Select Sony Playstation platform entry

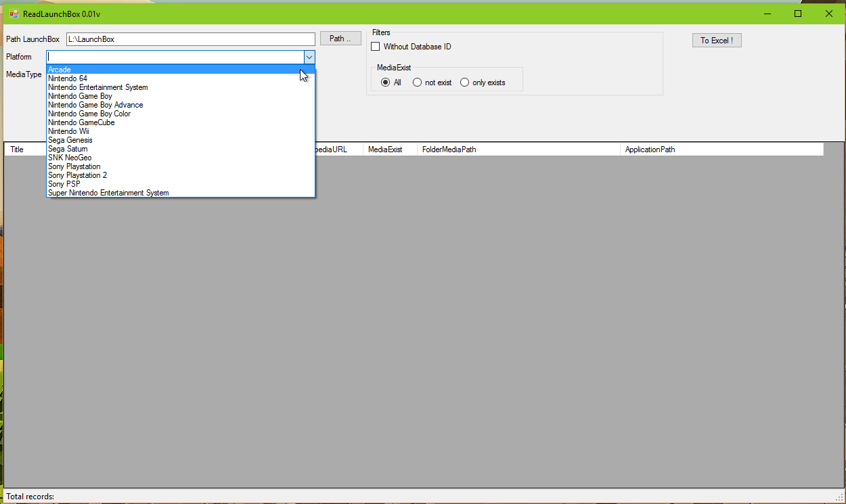click(181, 166)
